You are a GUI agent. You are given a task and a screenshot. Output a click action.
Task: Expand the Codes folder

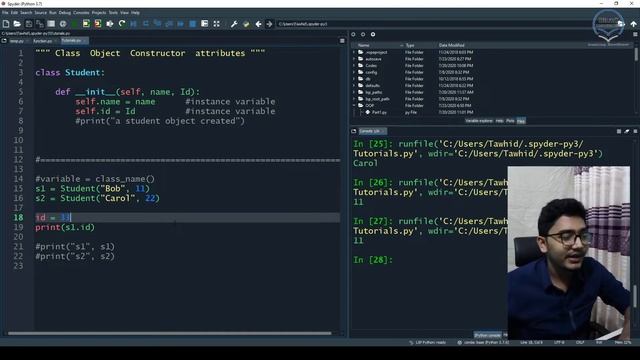click(354, 65)
